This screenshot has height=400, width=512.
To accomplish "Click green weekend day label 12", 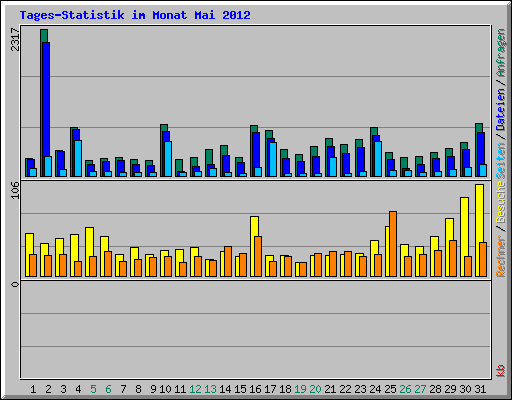I will pyautogui.click(x=195, y=389).
